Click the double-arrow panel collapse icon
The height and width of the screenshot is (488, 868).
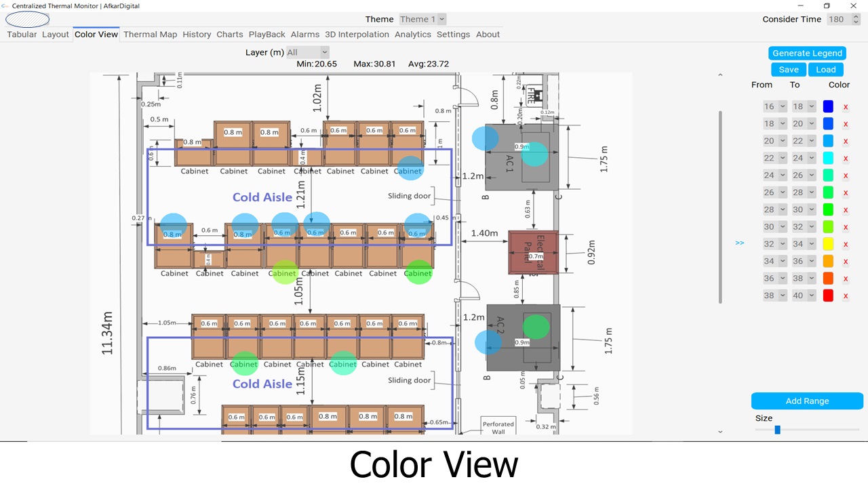[739, 243]
